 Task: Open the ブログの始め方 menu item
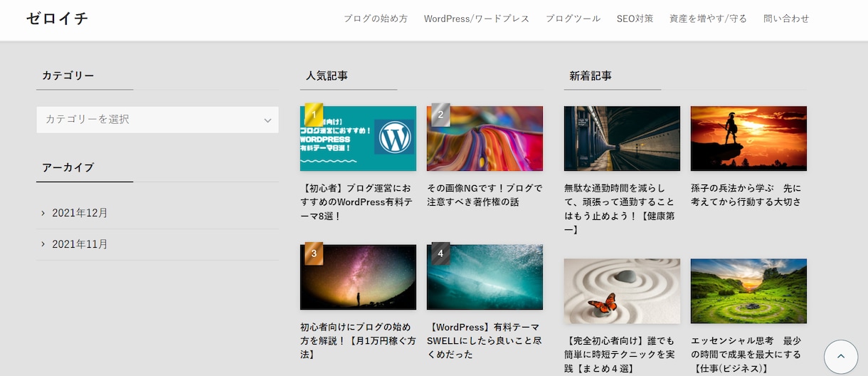coord(376,19)
